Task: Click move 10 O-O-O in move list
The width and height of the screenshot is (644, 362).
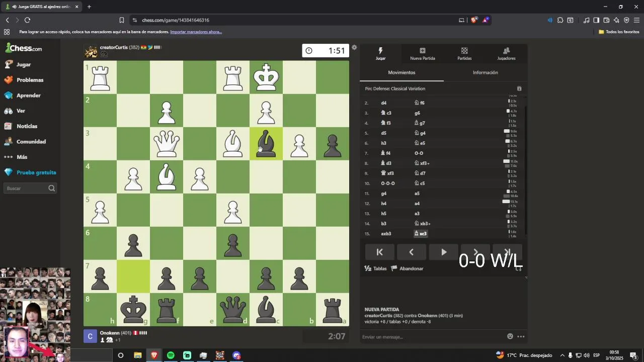Action: 388,184
